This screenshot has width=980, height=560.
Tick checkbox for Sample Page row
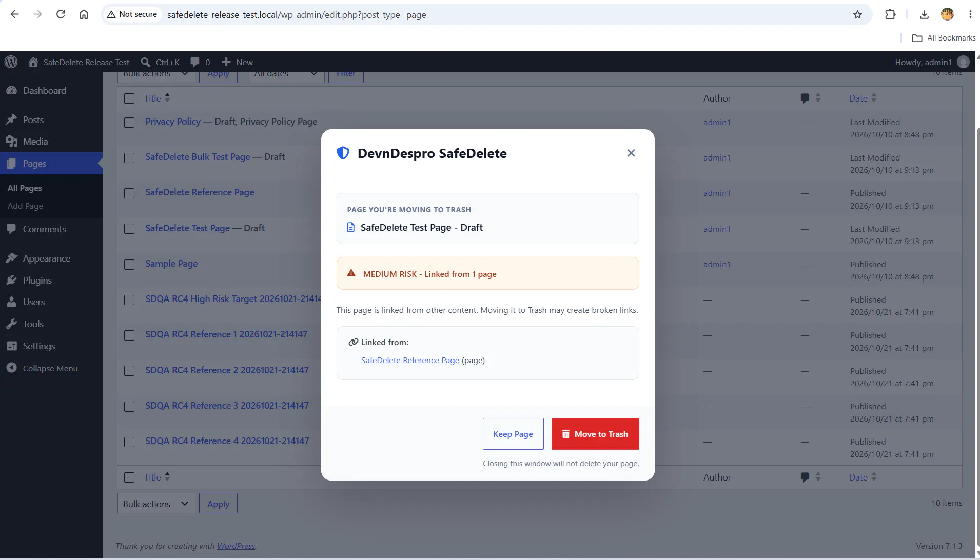coord(129,265)
